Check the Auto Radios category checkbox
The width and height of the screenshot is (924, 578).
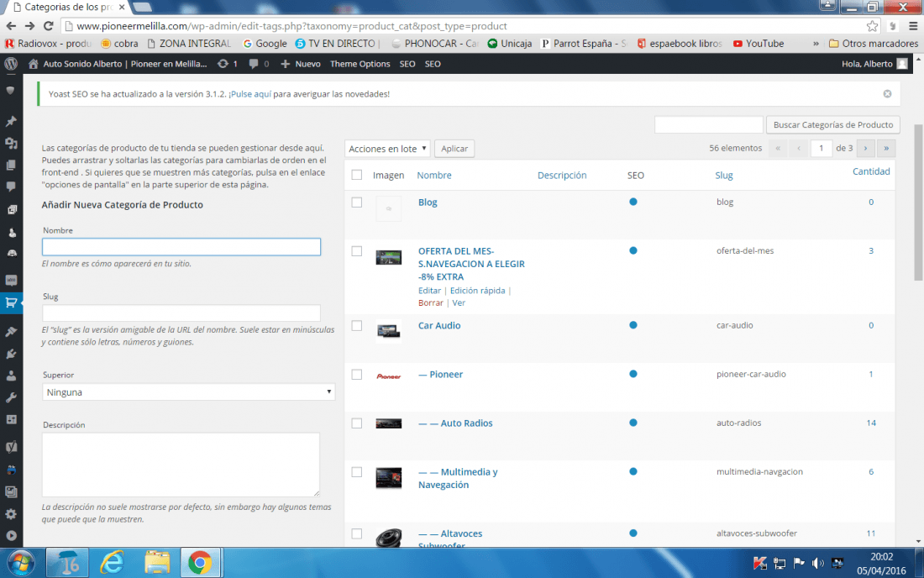click(x=356, y=423)
